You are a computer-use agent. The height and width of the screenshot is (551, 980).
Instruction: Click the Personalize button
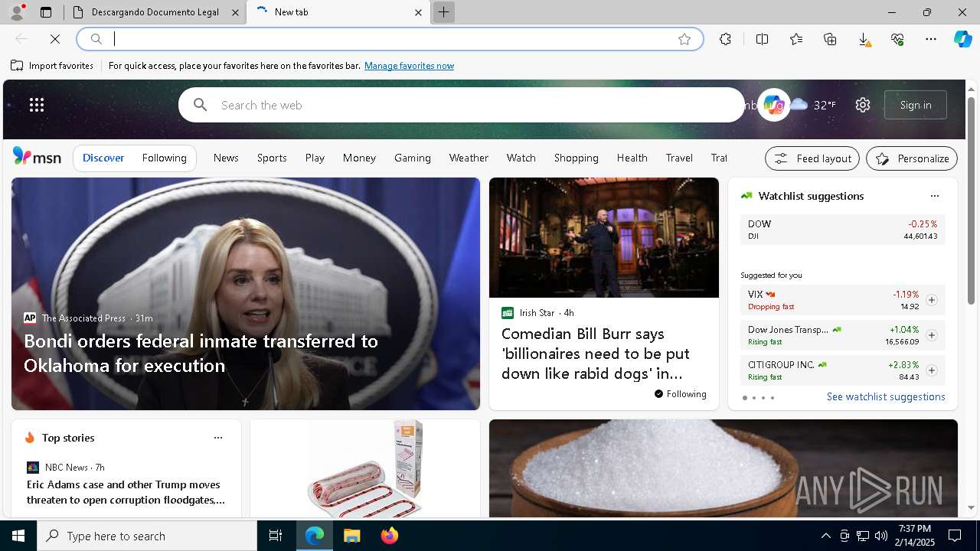pyautogui.click(x=912, y=158)
